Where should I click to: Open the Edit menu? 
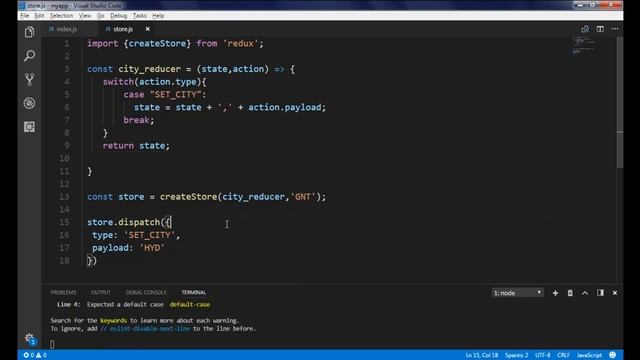pyautogui.click(x=39, y=16)
